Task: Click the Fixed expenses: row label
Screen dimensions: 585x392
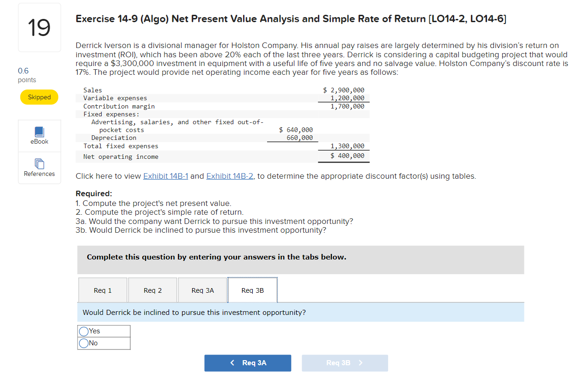Action: tap(111, 114)
